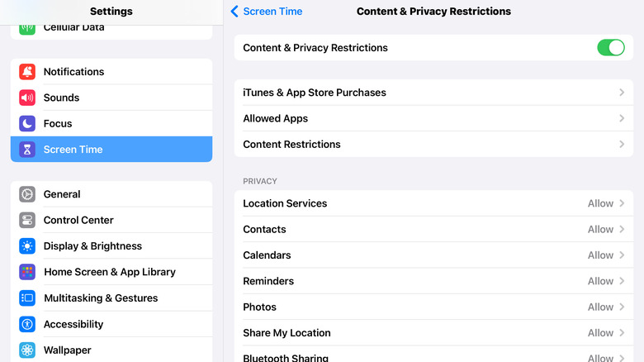
Task: Click the red Notifications bell icon
Action: tap(27, 72)
